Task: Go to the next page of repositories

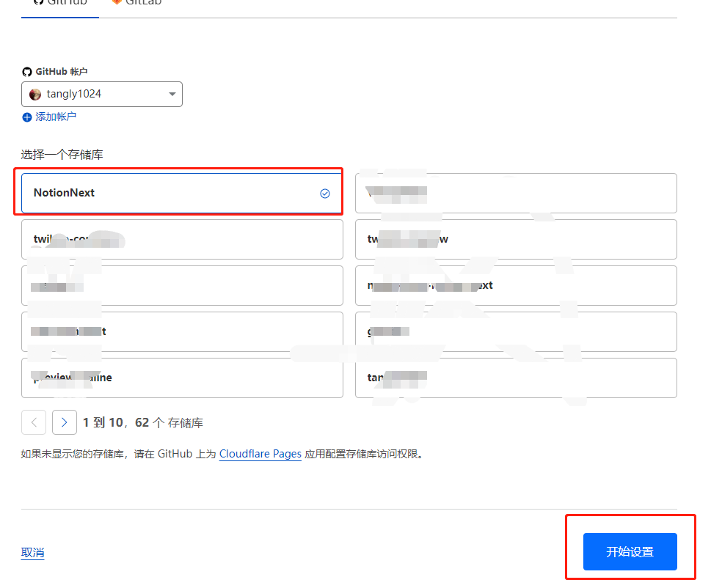Action: click(65, 422)
